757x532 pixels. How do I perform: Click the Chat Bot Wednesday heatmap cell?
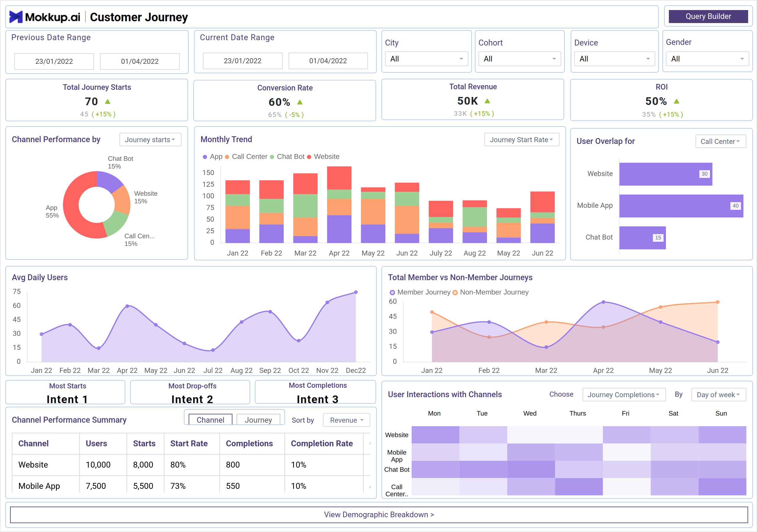pyautogui.click(x=531, y=469)
